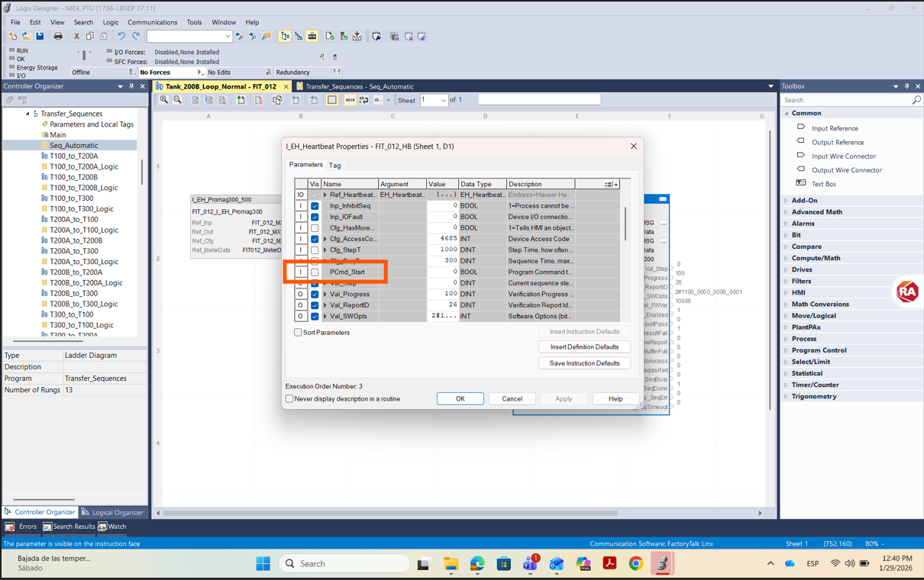Click the Print icon in the toolbar

click(x=58, y=36)
